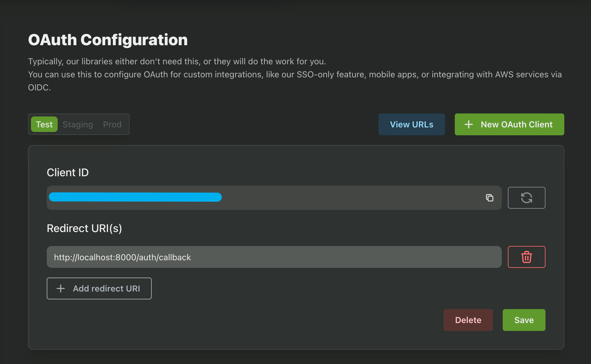Click the description paragraph mentioning OIDC
591x364 pixels.
click(x=294, y=75)
